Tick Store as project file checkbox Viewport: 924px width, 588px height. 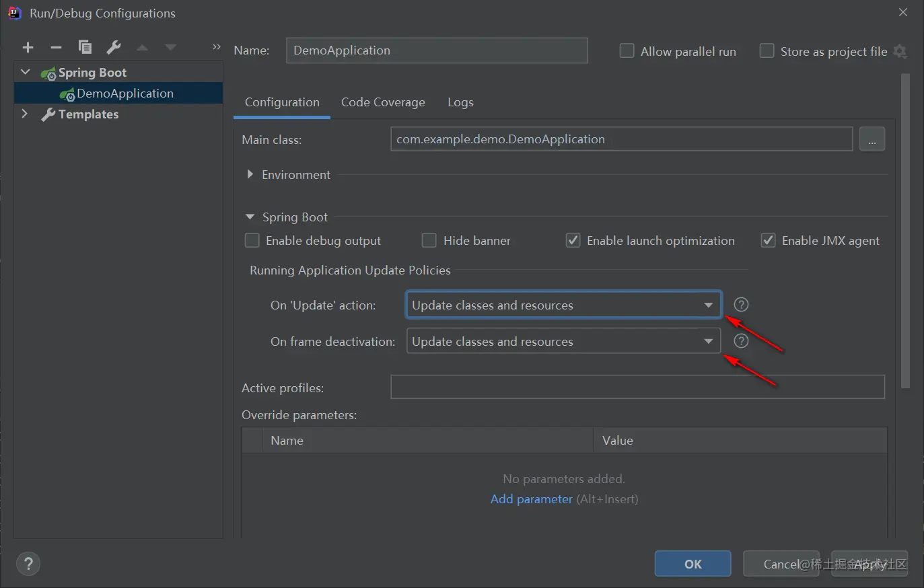[767, 51]
